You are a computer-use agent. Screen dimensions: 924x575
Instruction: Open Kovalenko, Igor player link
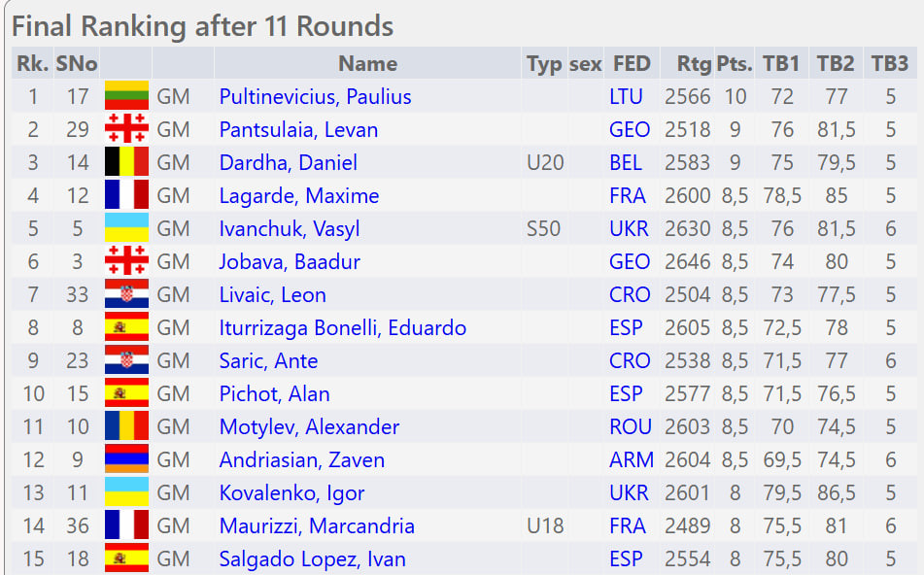pyautogui.click(x=291, y=492)
